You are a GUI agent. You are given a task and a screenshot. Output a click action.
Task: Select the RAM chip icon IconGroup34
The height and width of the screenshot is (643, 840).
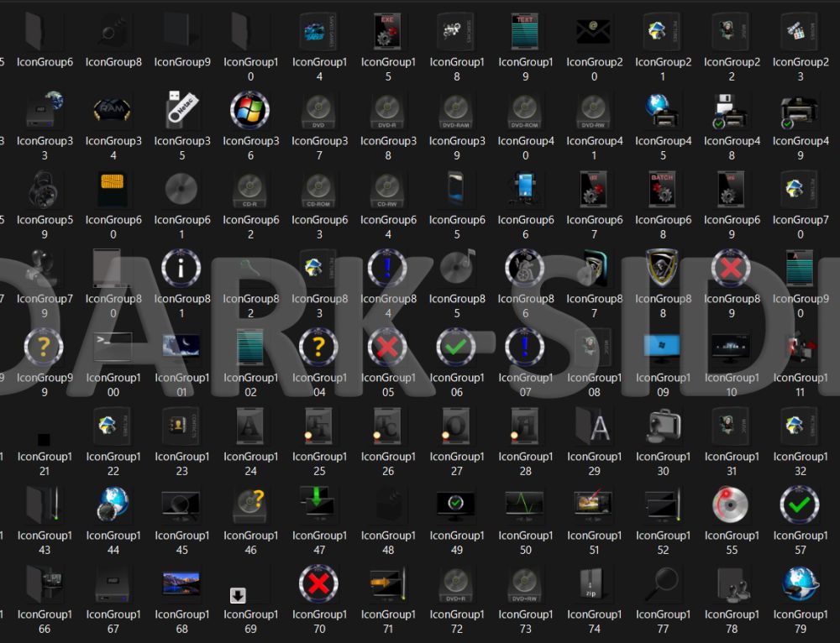click(113, 110)
